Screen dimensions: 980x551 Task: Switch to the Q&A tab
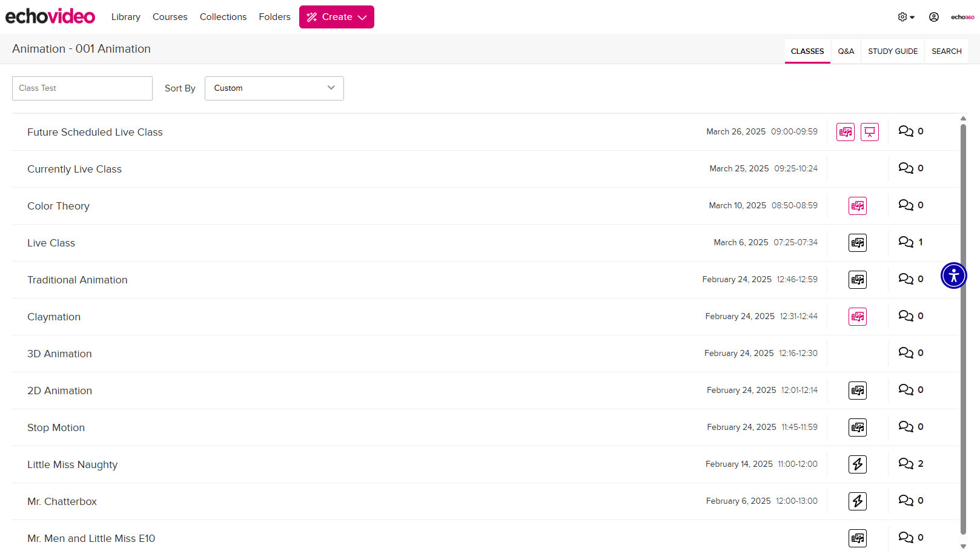coord(846,51)
